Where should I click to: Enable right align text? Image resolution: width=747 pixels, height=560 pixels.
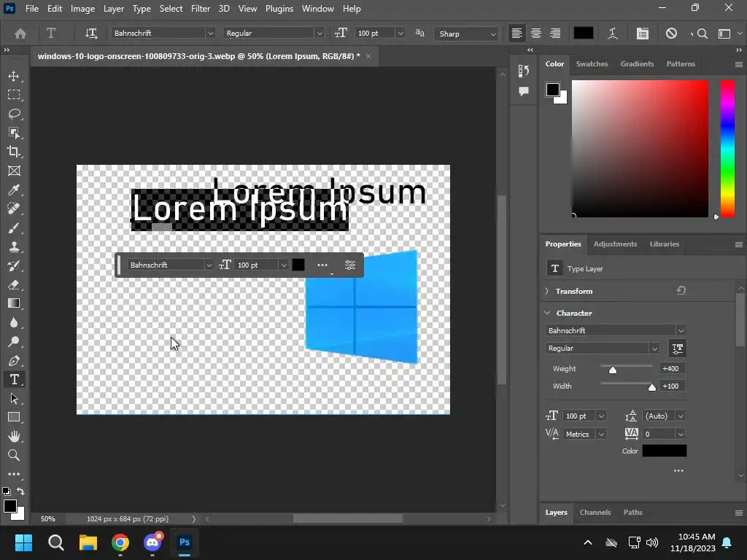(555, 34)
